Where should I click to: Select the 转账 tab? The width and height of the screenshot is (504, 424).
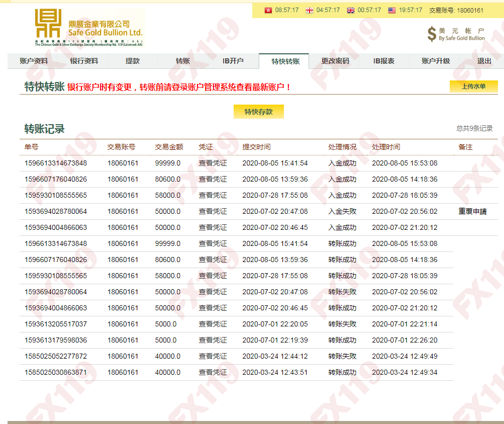click(182, 61)
